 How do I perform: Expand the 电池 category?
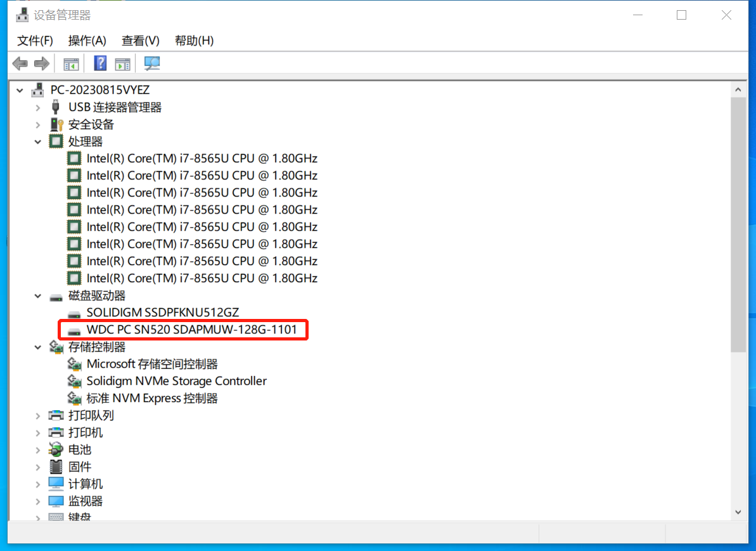pyautogui.click(x=38, y=450)
